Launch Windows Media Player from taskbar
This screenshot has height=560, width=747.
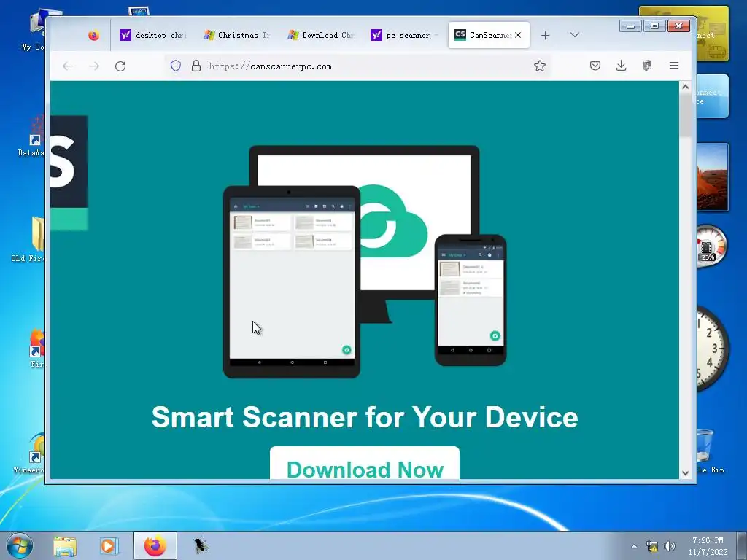point(109,545)
